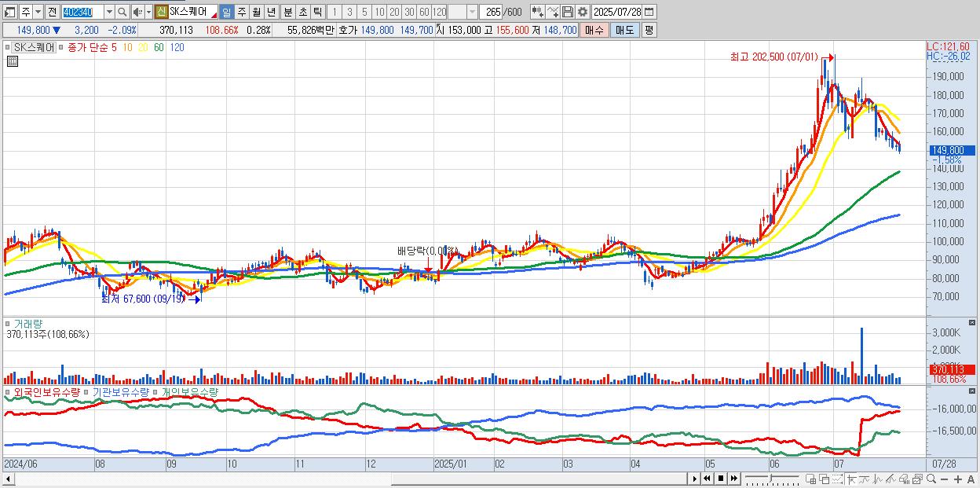Open the dropdown arrow beside speaker icon
Viewport: 980px width, 488px height.
148,12
